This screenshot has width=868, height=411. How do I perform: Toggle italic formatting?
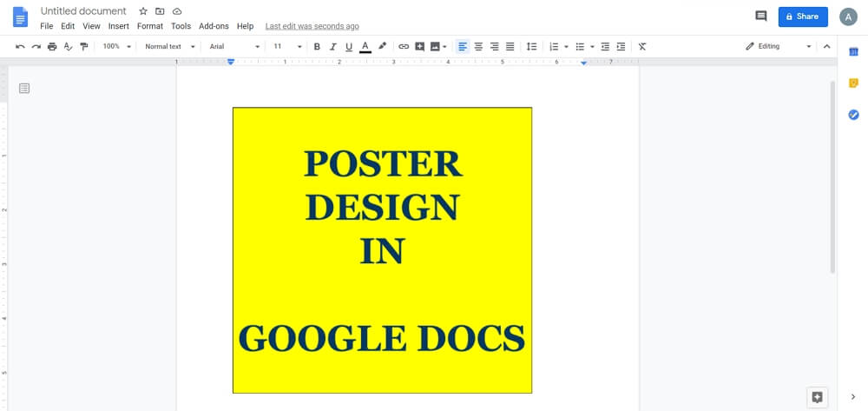tap(332, 47)
